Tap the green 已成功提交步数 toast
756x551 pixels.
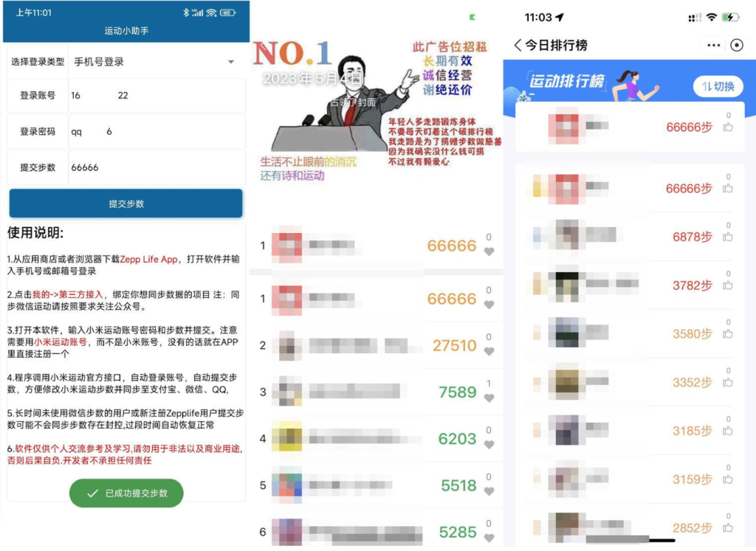(126, 493)
